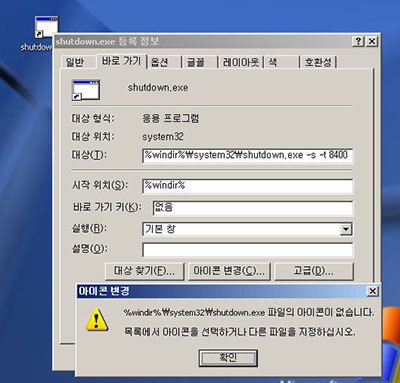400x383 pixels.
Task: Open the shutdown shortcut icon on desktop
Action: (x=46, y=27)
